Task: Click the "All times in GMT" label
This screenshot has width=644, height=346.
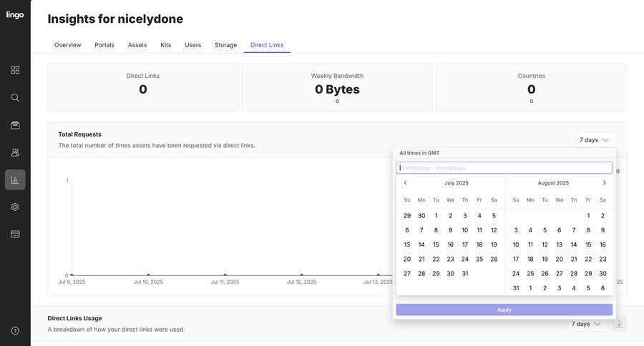Action: [x=419, y=153]
